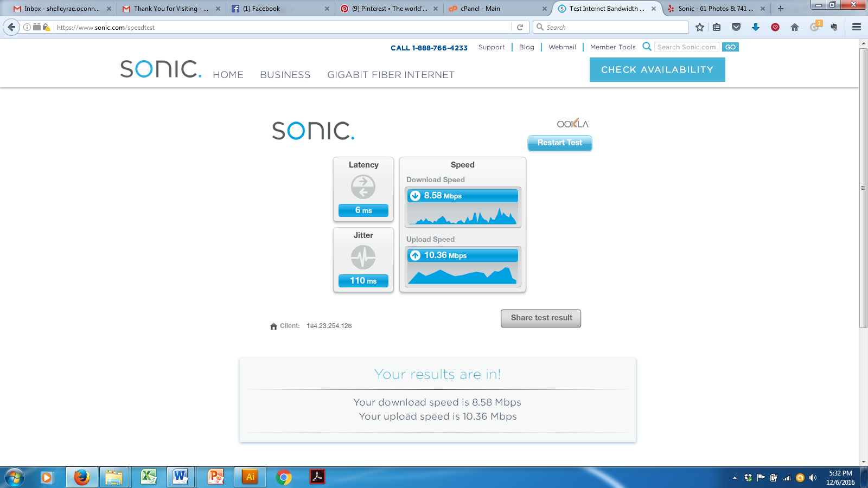868x488 pixels.
Task: Open Adobe Acrobat from the taskbar
Action: tap(317, 477)
